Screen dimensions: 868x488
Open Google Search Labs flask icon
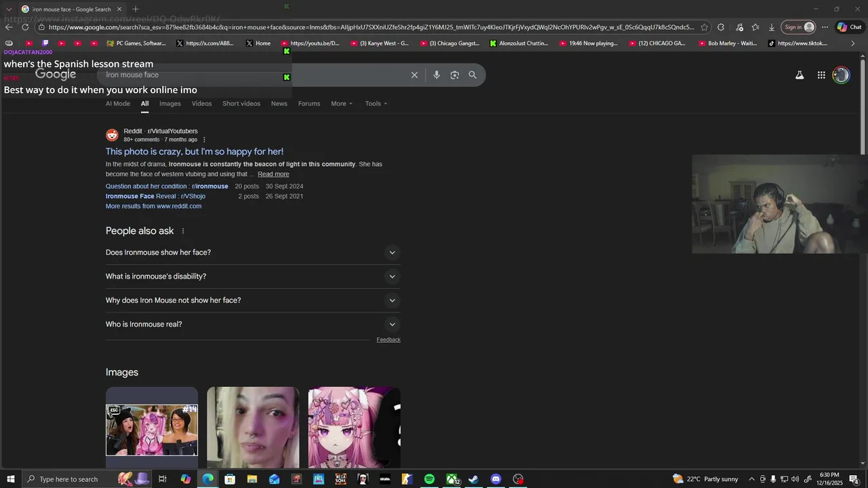[800, 75]
